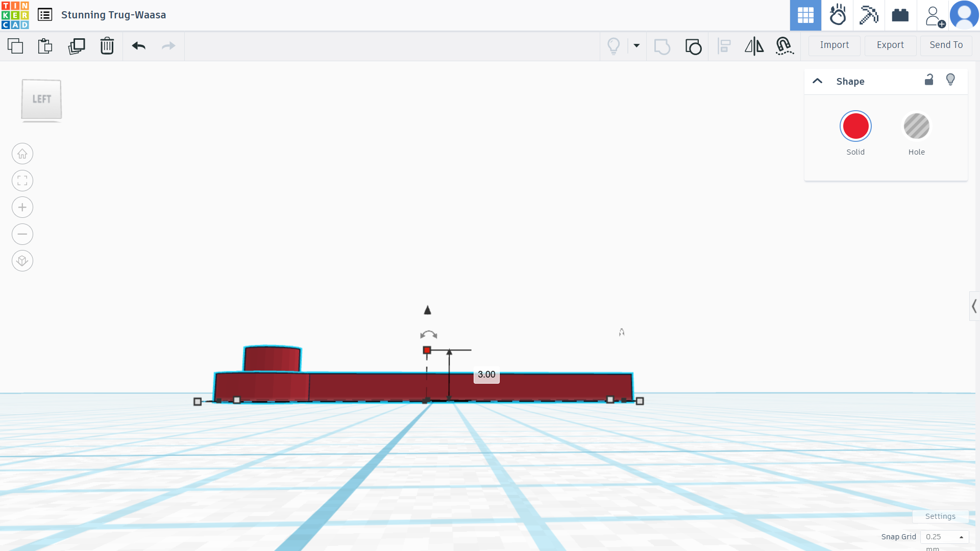The width and height of the screenshot is (980, 551).
Task: Open the Sim Lab workspace
Action: coord(838,15)
